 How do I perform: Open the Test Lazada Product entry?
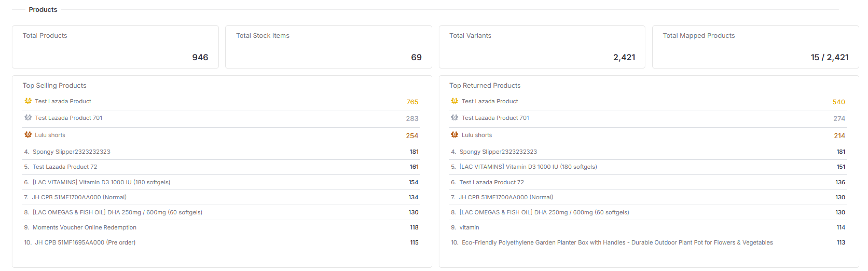coord(63,101)
